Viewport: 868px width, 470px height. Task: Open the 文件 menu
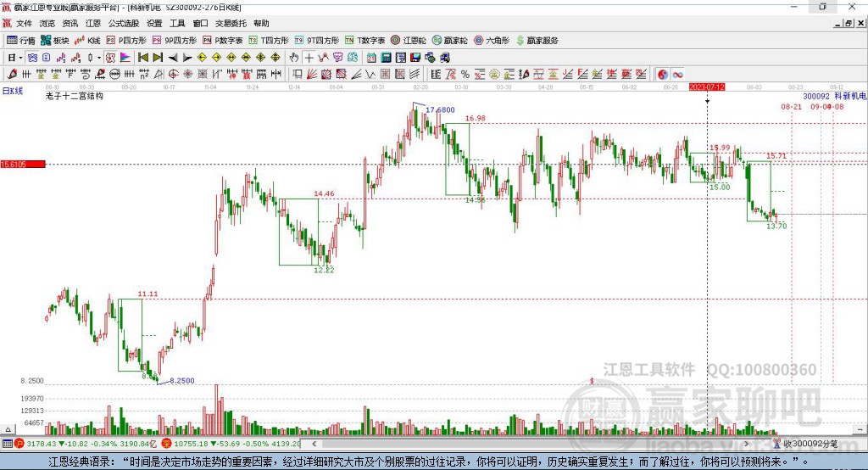[24, 23]
